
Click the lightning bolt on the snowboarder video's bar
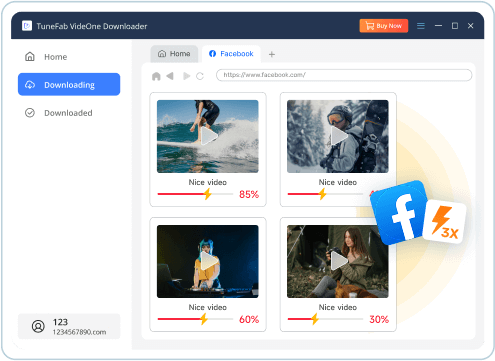point(322,194)
